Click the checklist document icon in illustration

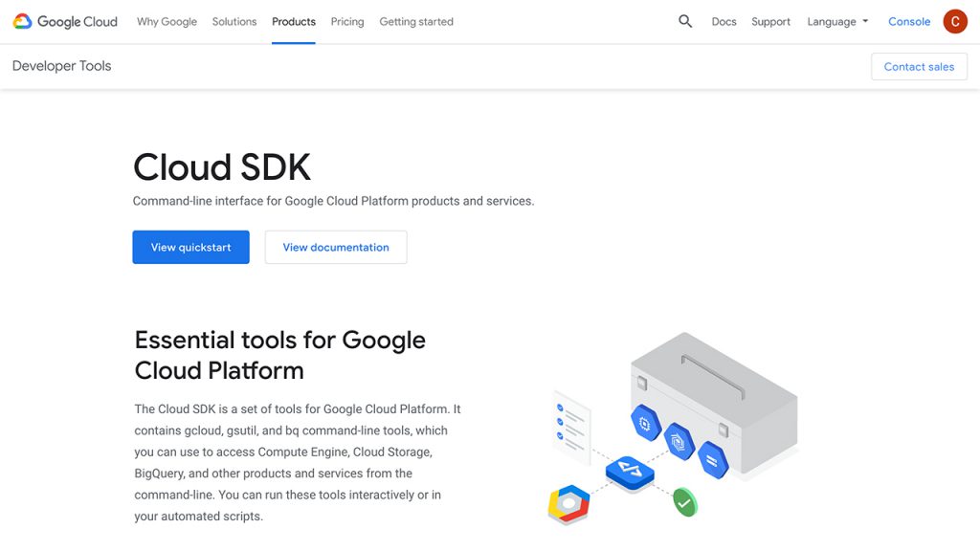571,428
